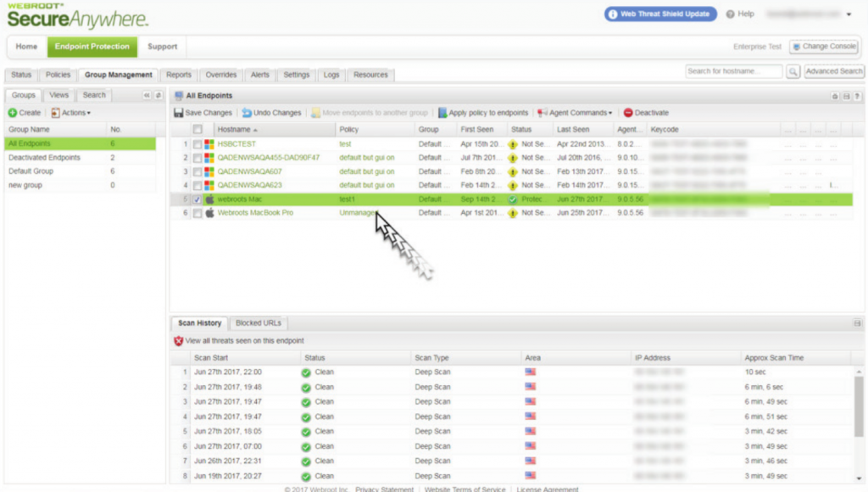
Task: Check the box for QADENWSAQA607
Action: tap(197, 171)
